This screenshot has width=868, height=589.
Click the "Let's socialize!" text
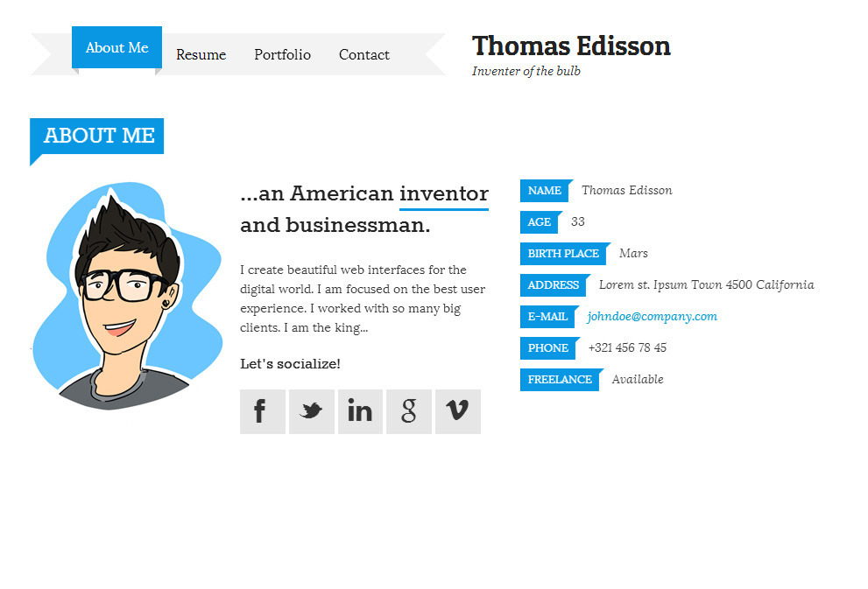pyautogui.click(x=290, y=363)
